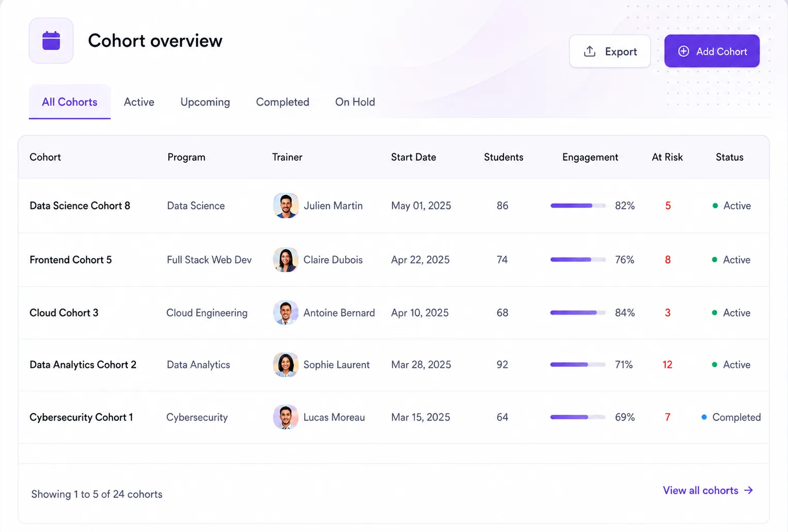This screenshot has width=788, height=532.
Task: Click the Export button
Action: pos(610,51)
